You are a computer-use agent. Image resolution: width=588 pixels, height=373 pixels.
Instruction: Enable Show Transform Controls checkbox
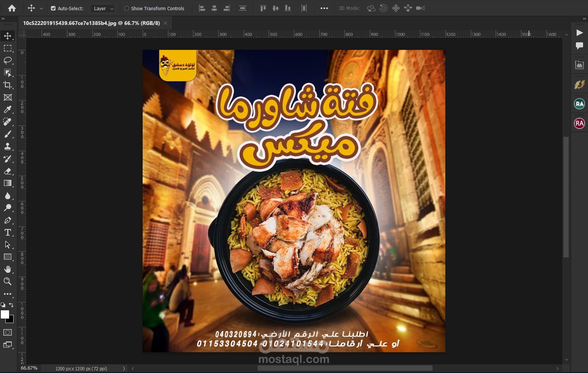point(127,8)
